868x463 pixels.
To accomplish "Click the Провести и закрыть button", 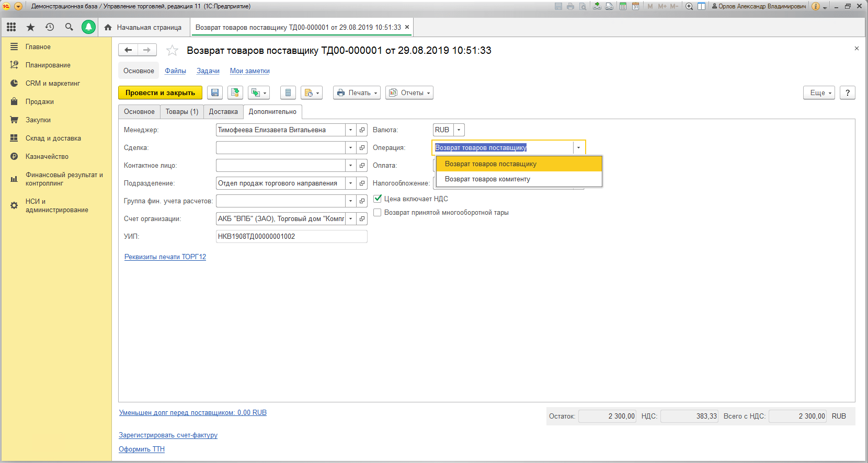I will (160, 93).
